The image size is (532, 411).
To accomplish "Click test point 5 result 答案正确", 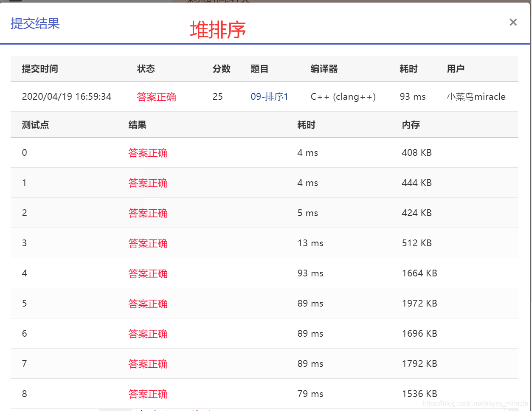I will [148, 304].
